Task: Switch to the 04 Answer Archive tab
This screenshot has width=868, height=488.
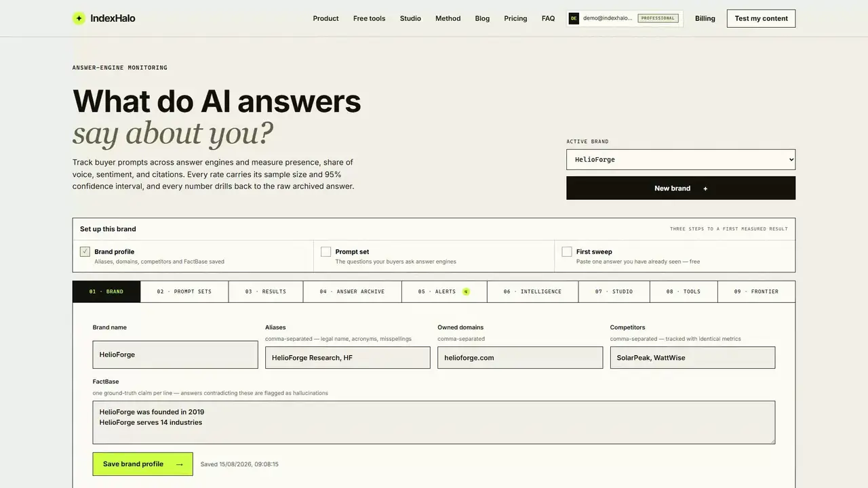Action: tap(352, 291)
